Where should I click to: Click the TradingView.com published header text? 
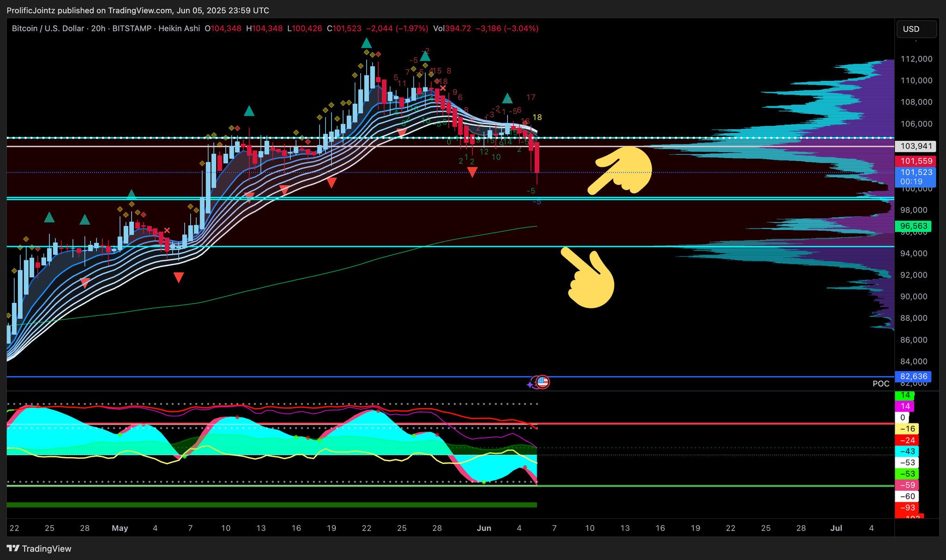pos(138,10)
